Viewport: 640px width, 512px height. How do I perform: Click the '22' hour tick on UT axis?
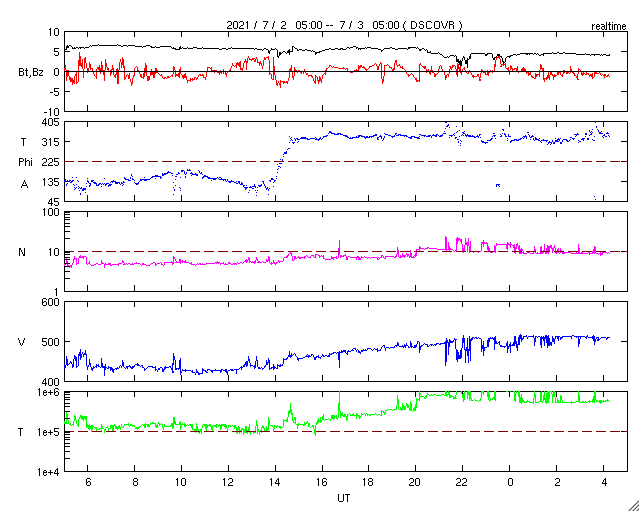click(462, 482)
